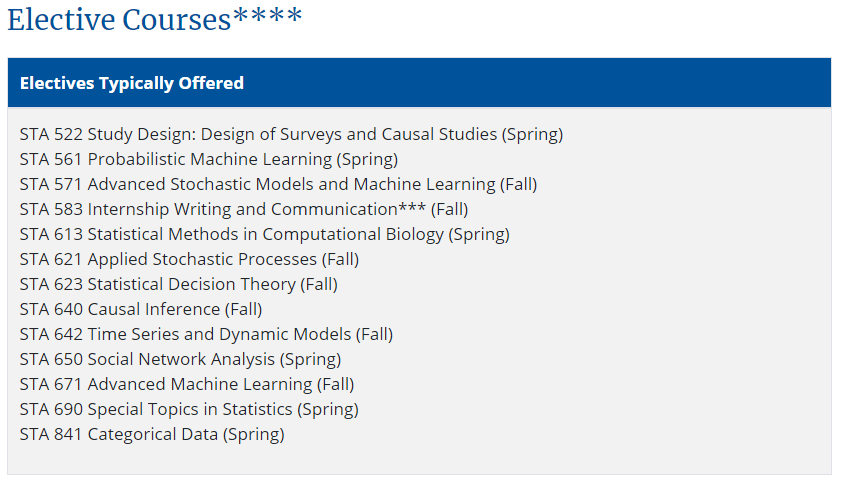Click STA 671 Advanced Machine Learning
The image size is (842, 484).
tap(187, 384)
